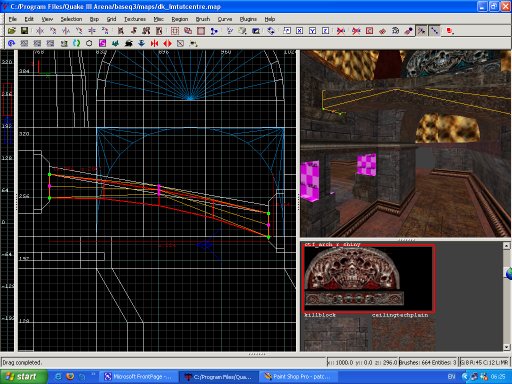The width and height of the screenshot is (512, 384).
Task: Open a map with the folder icon
Action: [11, 31]
